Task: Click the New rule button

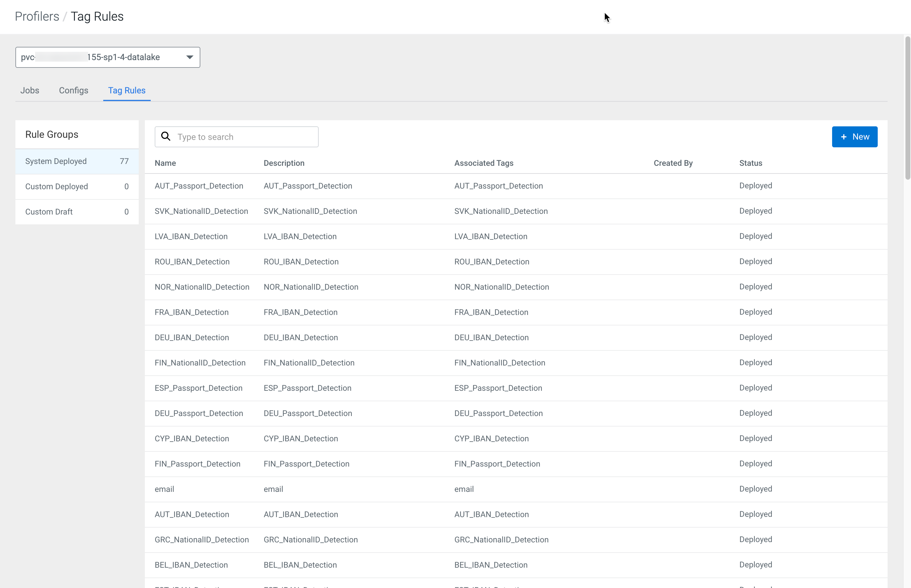Action: (854, 137)
